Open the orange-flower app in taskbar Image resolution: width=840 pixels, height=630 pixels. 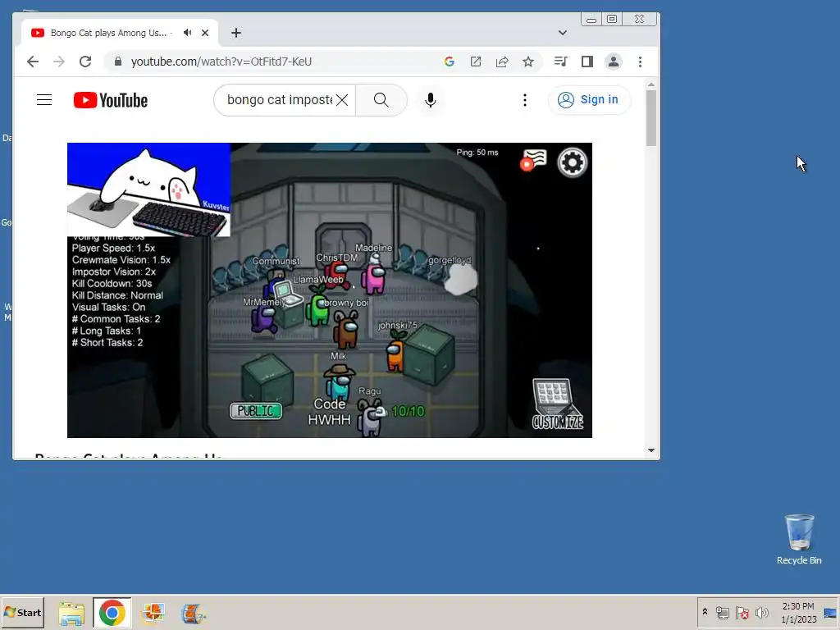(x=153, y=613)
